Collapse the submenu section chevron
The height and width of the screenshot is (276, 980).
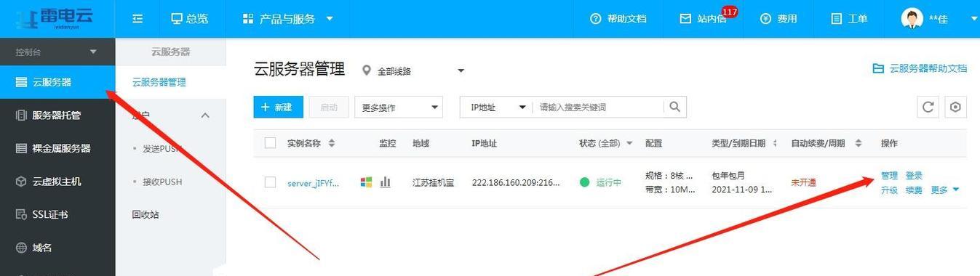tap(205, 115)
